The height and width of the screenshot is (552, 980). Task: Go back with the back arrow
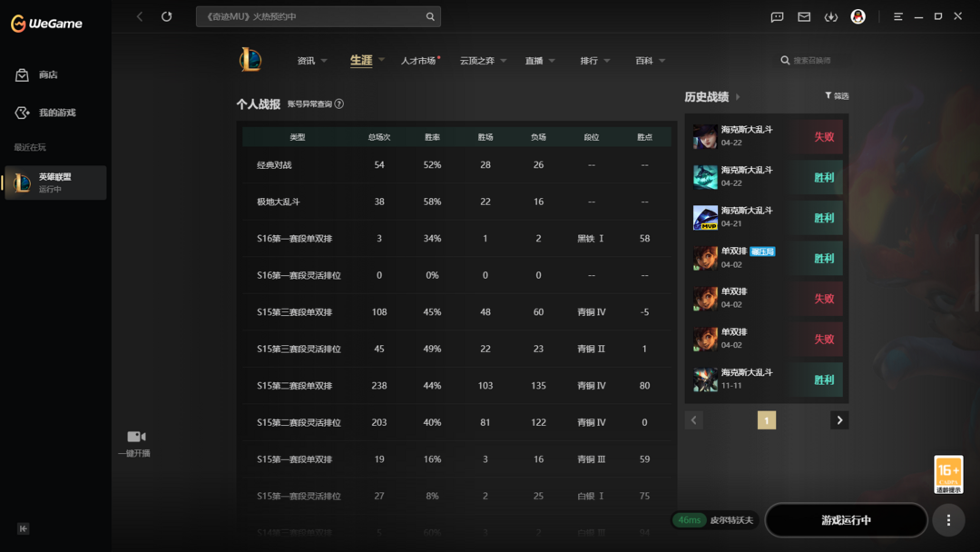140,17
